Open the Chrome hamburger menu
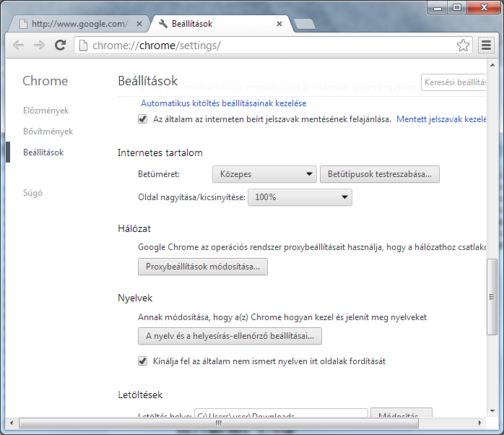Image resolution: width=504 pixels, height=435 pixels. click(486, 45)
